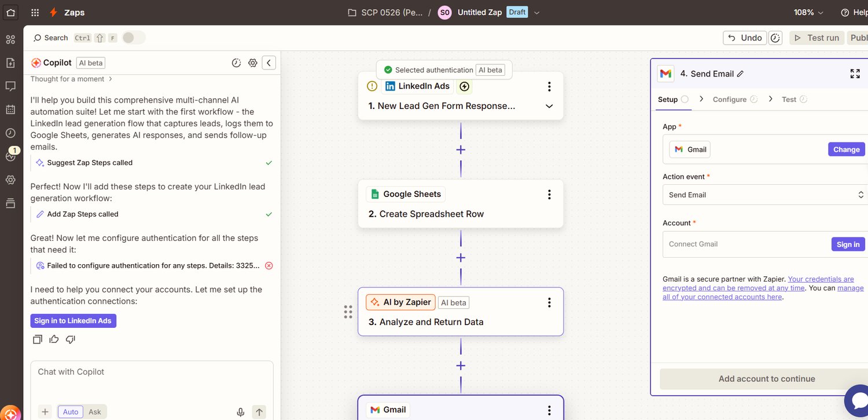Switch to the Configure tab
Viewport: 868px width, 420px height.
[x=729, y=99]
